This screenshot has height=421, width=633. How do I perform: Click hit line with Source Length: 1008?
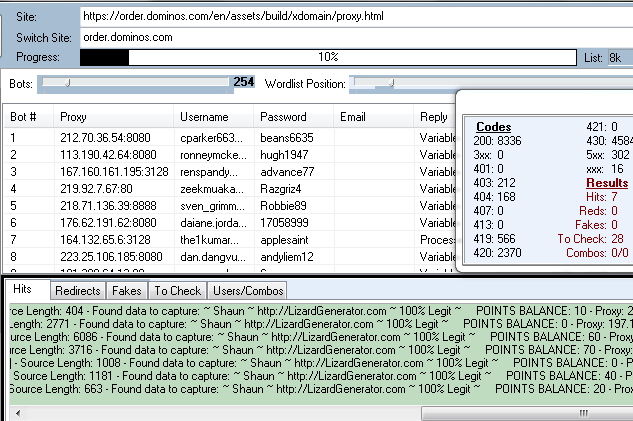pos(321,363)
